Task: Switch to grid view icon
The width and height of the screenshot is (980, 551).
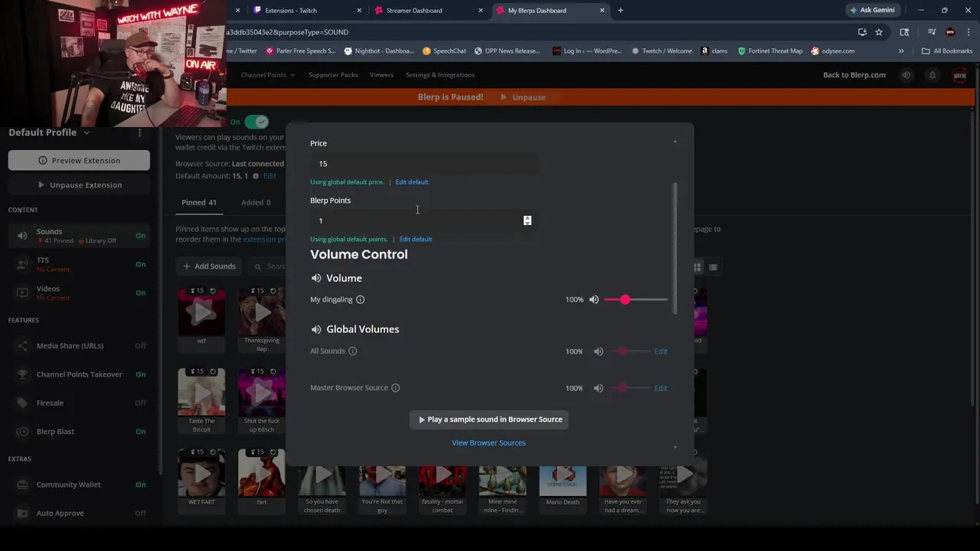Action: pyautogui.click(x=697, y=267)
